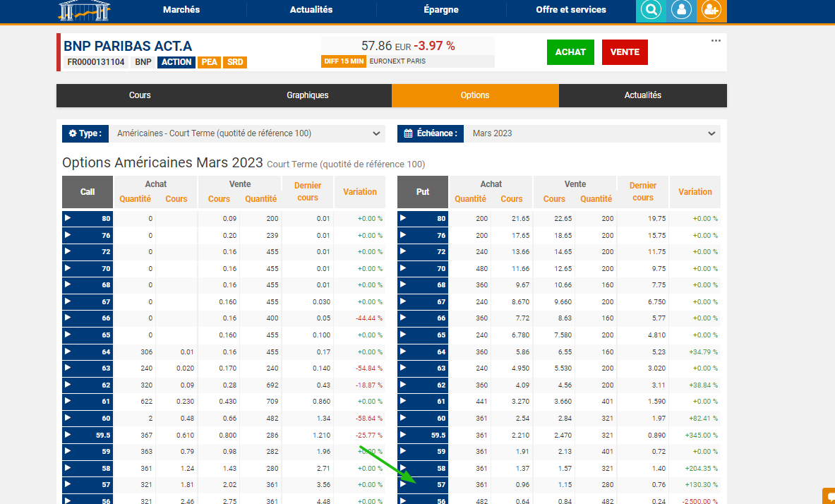Switch to the Cours tab

click(140, 95)
